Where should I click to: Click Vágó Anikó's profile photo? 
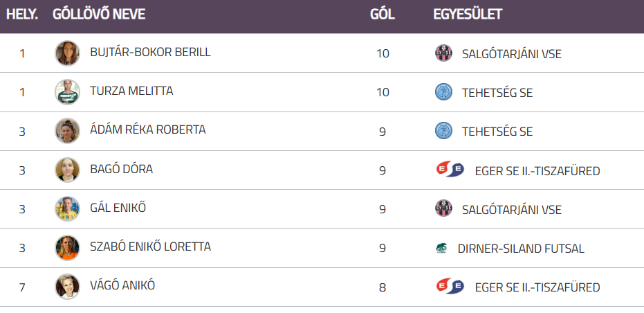point(67,287)
